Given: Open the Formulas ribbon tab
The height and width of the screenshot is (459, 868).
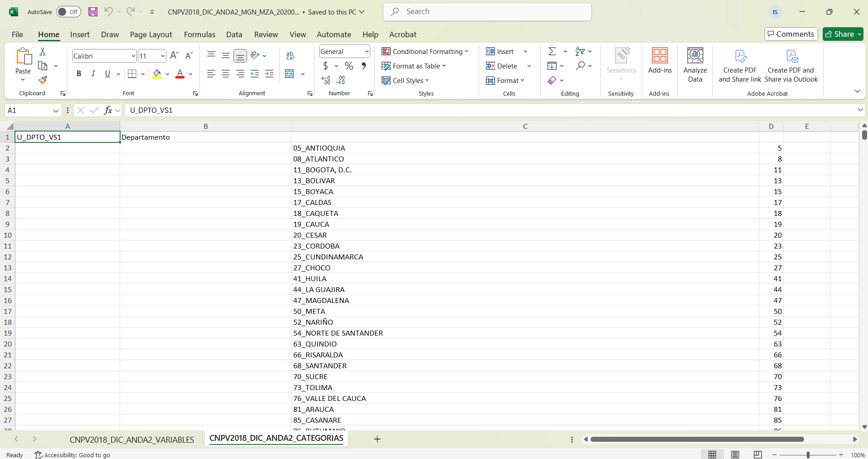Looking at the screenshot, I should pos(199,34).
